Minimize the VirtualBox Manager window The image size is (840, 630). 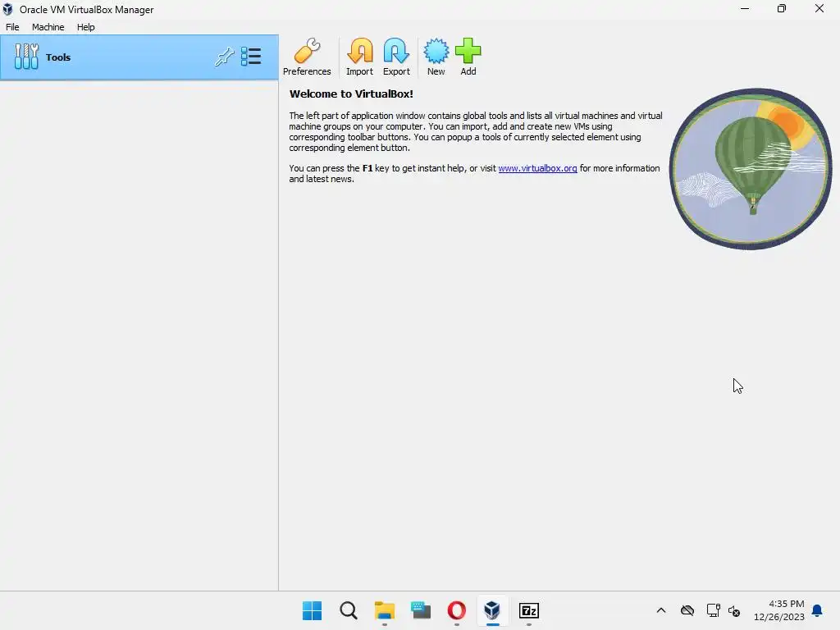click(745, 8)
